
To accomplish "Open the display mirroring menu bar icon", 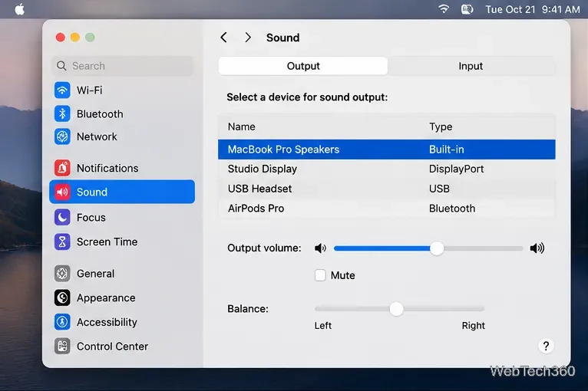I will click(x=467, y=9).
